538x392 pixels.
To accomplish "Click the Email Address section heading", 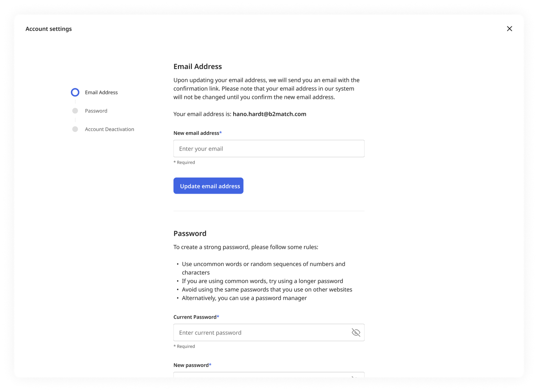I will click(x=198, y=66).
